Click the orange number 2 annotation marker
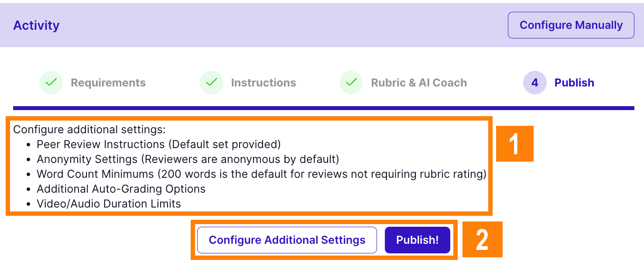 pyautogui.click(x=483, y=239)
